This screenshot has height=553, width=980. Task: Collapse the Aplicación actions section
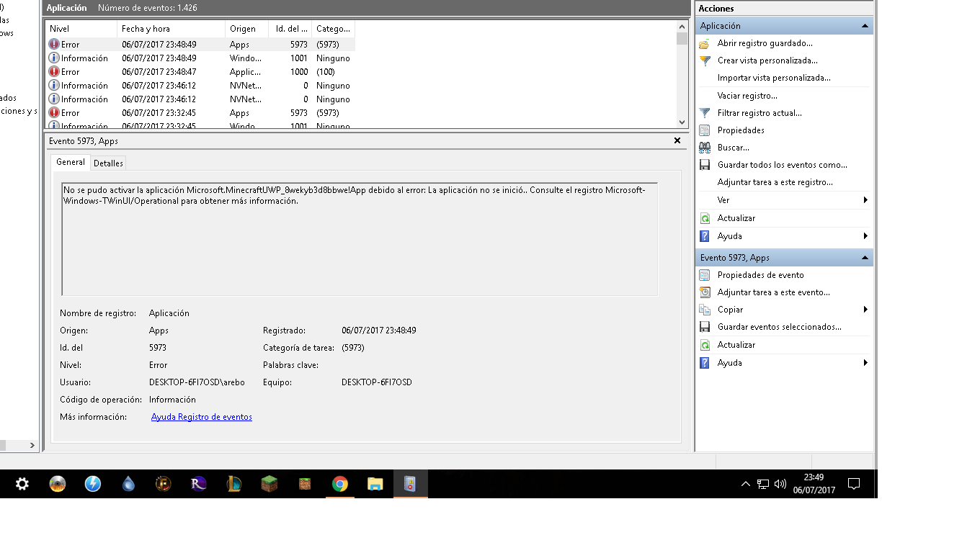pos(865,26)
